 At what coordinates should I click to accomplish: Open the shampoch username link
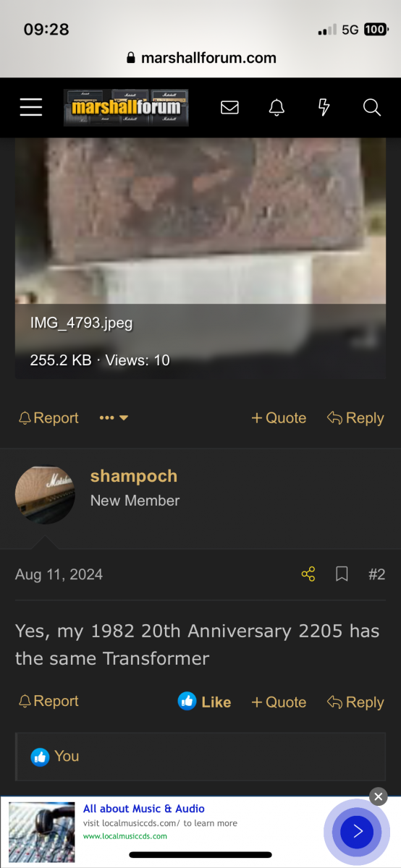coord(134,476)
